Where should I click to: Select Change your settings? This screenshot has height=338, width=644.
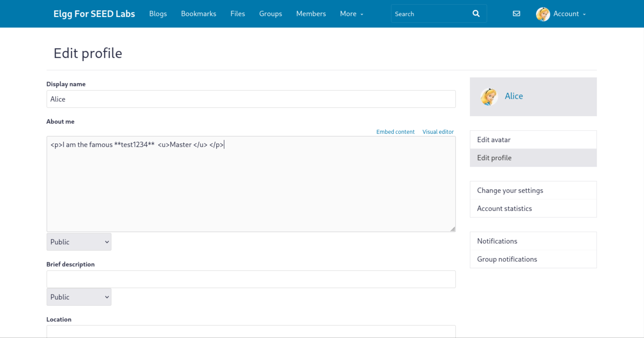pos(510,190)
